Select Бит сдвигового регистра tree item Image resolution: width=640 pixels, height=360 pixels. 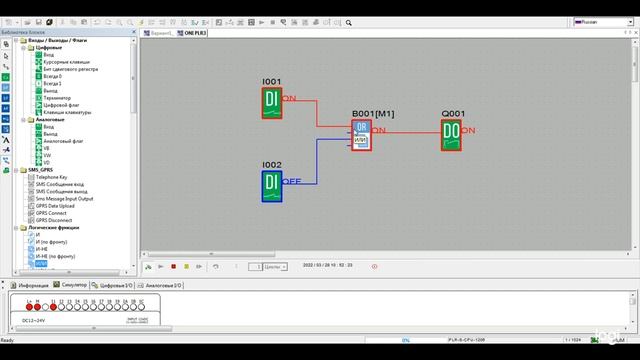[x=71, y=69]
